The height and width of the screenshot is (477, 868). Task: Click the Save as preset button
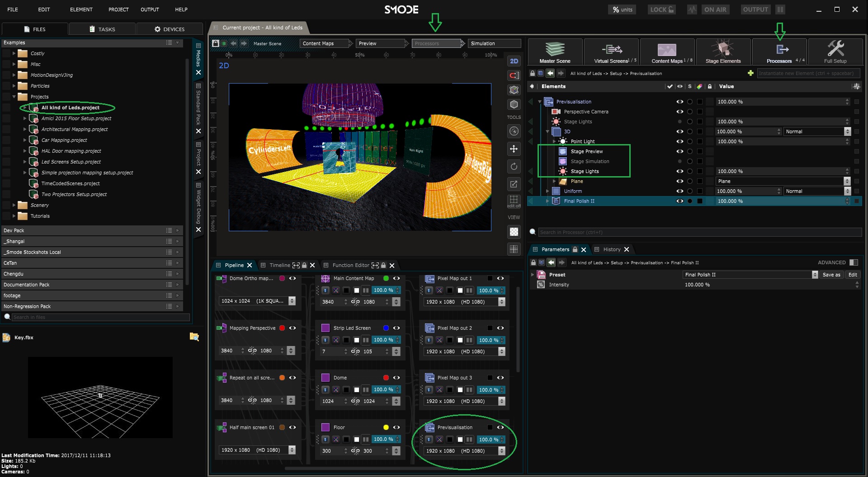click(831, 275)
